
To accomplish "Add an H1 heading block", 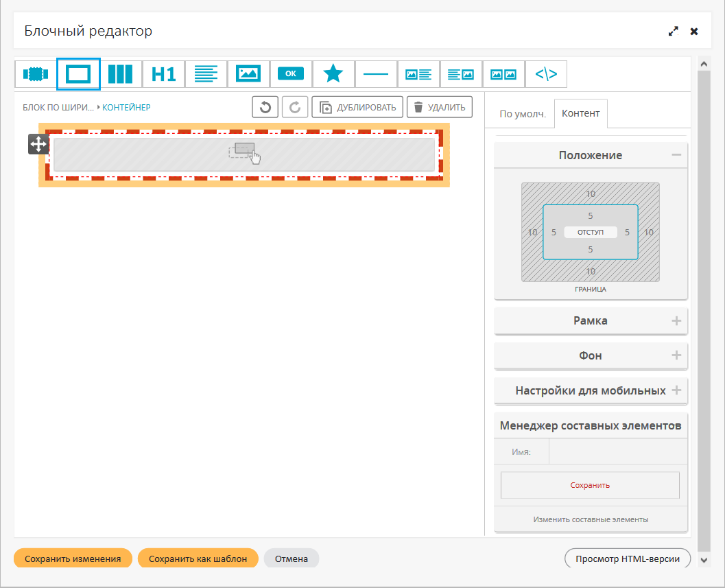I will click(163, 74).
